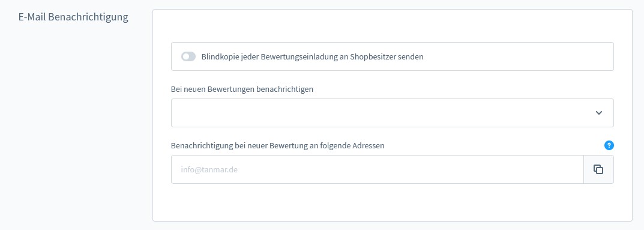Click 'Benachrichtigung bei neuer Bewertung an folgende Adressen' label
The height and width of the screenshot is (230, 644).
click(x=278, y=145)
